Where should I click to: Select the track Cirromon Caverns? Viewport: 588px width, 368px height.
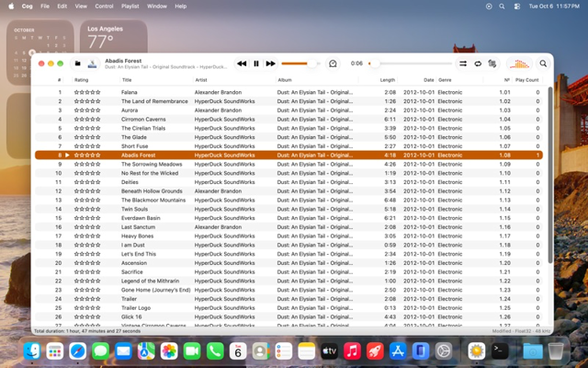tap(143, 119)
